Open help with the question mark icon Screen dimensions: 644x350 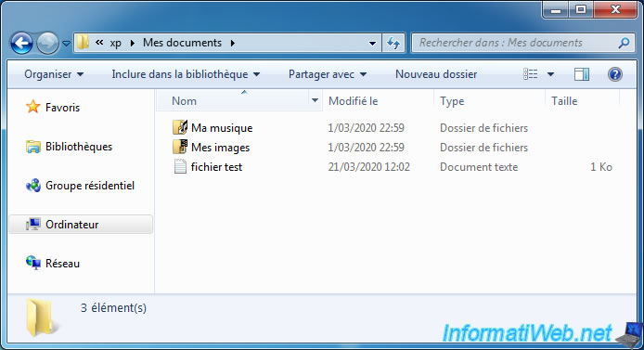pyautogui.click(x=615, y=74)
